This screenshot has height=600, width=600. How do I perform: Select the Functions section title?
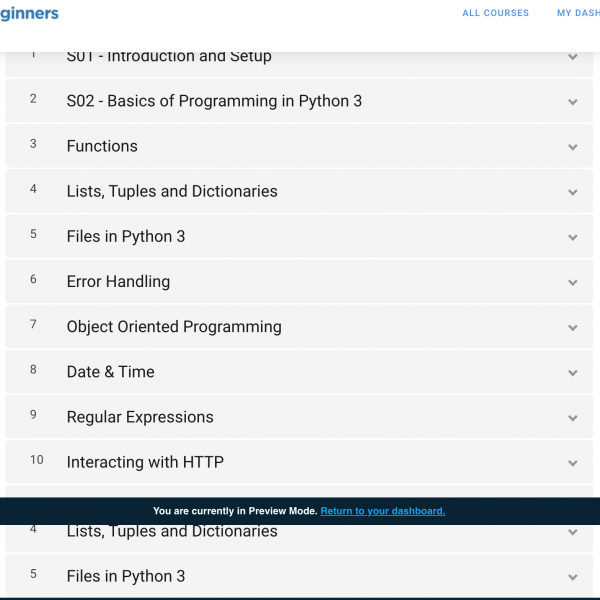click(102, 146)
